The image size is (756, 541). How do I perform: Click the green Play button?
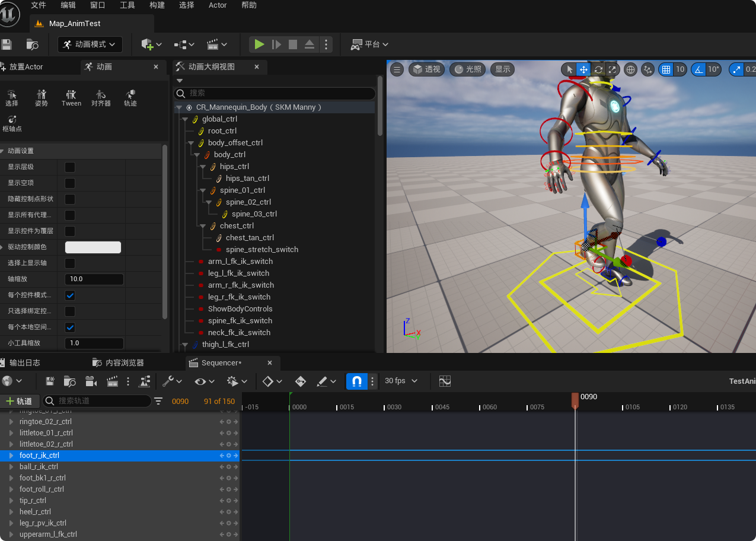click(259, 44)
